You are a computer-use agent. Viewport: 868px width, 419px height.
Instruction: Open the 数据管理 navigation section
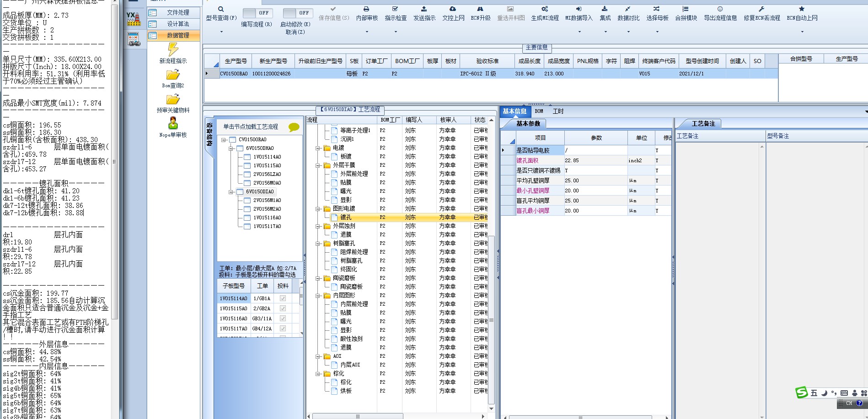tap(174, 36)
